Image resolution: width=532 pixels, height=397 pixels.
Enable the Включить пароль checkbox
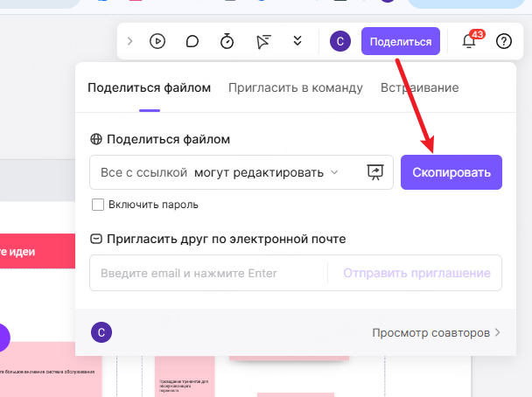click(x=98, y=205)
